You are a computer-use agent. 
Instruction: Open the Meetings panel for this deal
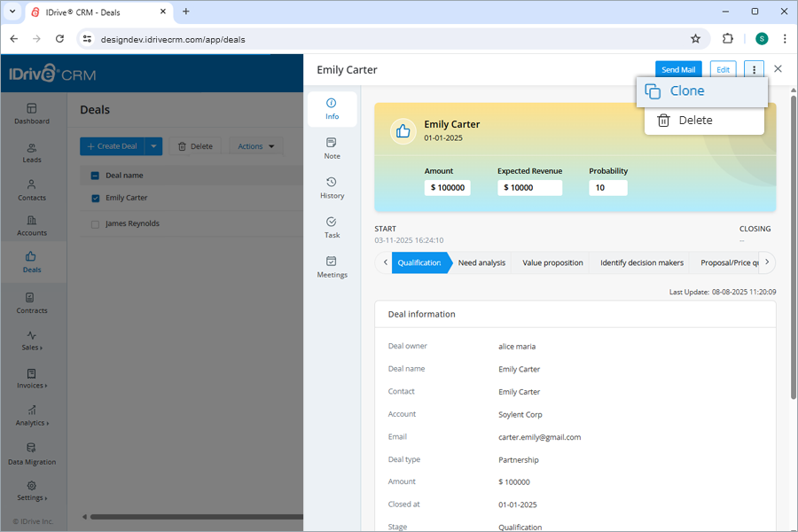pyautogui.click(x=332, y=268)
